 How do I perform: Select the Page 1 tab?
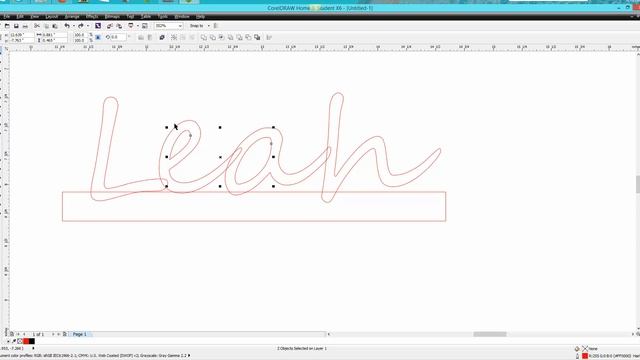pos(80,334)
